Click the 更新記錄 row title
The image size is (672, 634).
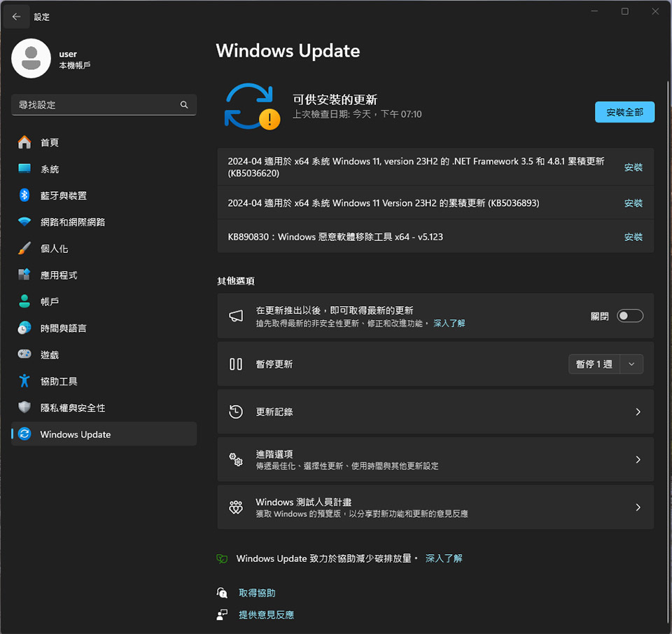click(x=274, y=412)
